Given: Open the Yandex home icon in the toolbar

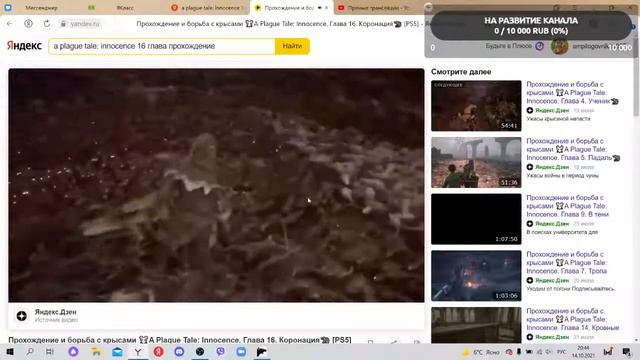Looking at the screenshot, I should point(28,24).
